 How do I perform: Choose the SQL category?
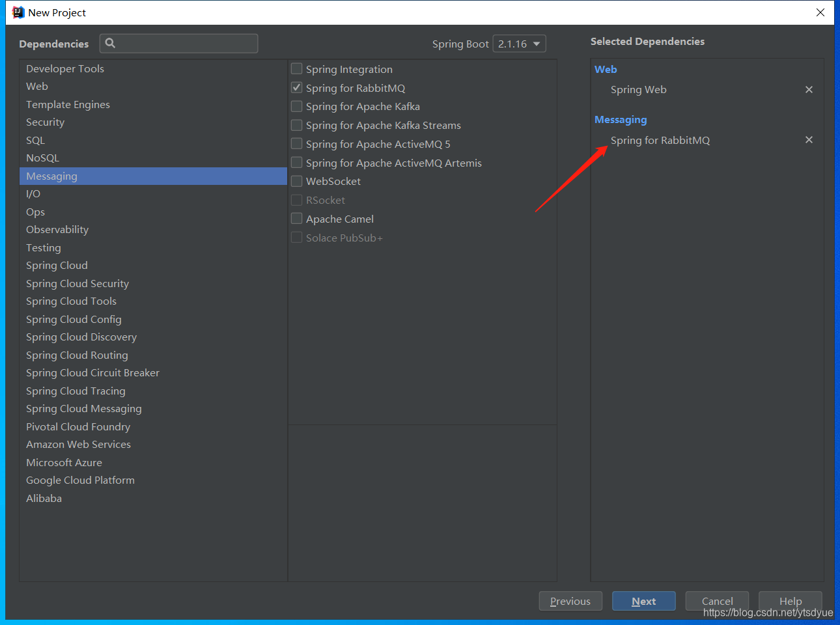click(x=153, y=140)
